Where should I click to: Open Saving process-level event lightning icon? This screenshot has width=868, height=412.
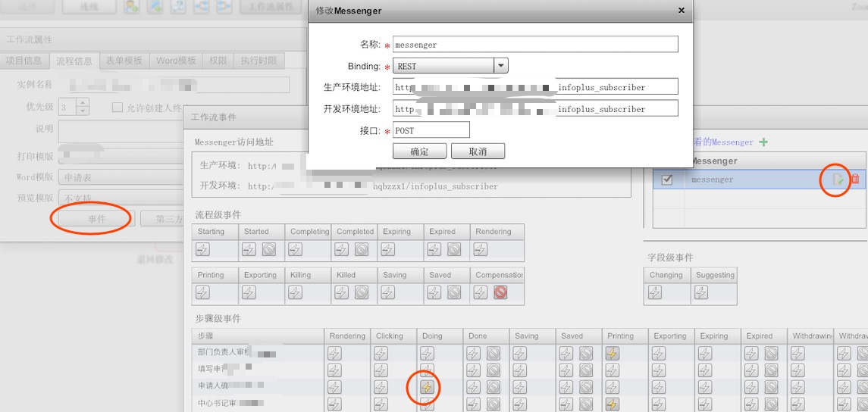tap(387, 292)
